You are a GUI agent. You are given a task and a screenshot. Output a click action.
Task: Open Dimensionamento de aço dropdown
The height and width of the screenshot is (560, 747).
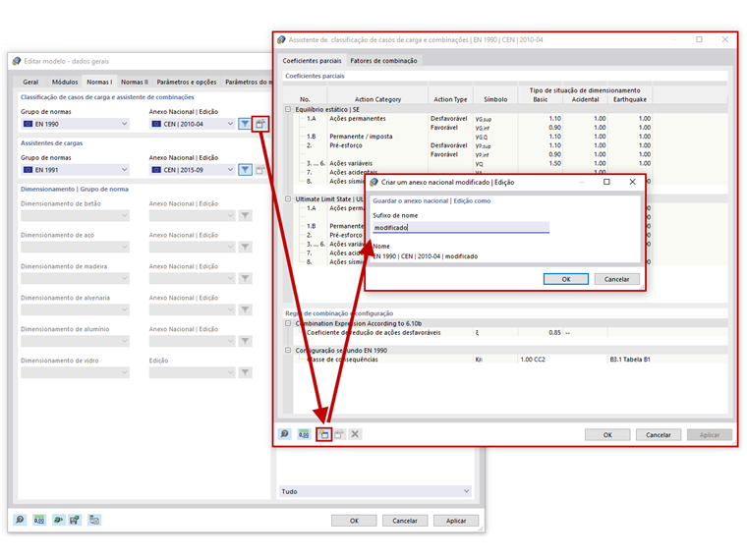[x=76, y=247]
